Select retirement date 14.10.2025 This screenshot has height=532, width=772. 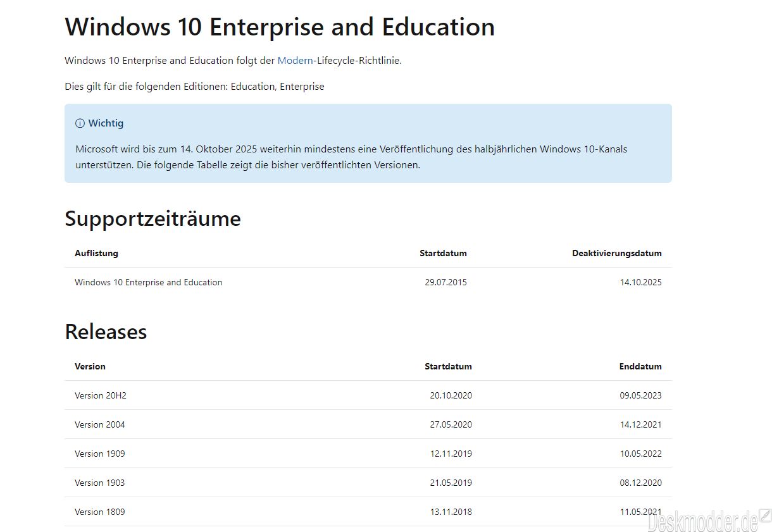641,282
